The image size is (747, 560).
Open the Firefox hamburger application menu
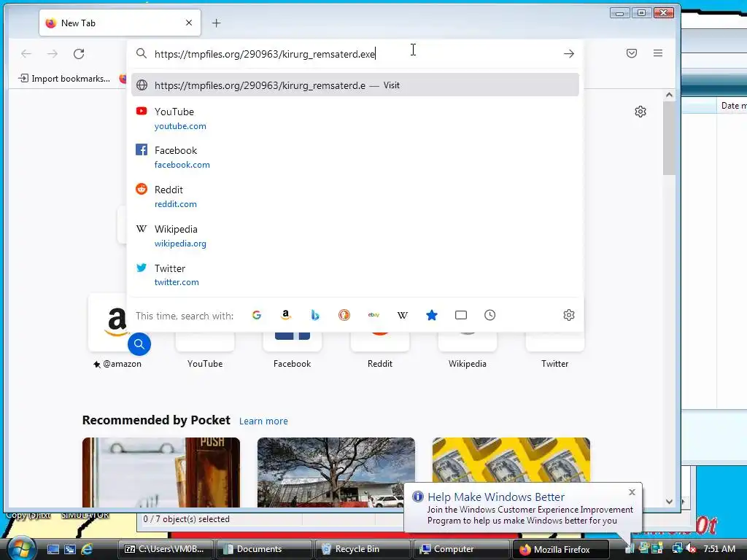(658, 53)
